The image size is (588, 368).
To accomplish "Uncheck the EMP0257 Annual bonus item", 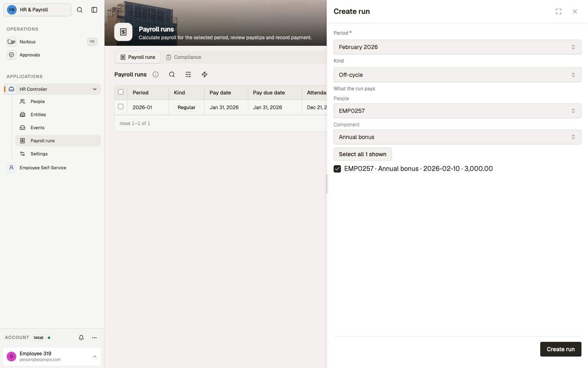I will [337, 169].
